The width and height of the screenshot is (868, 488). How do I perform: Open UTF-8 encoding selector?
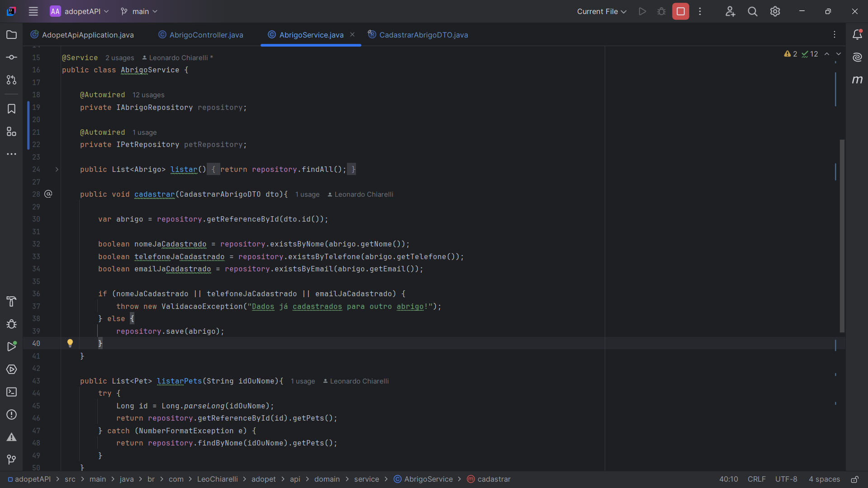[786, 479]
